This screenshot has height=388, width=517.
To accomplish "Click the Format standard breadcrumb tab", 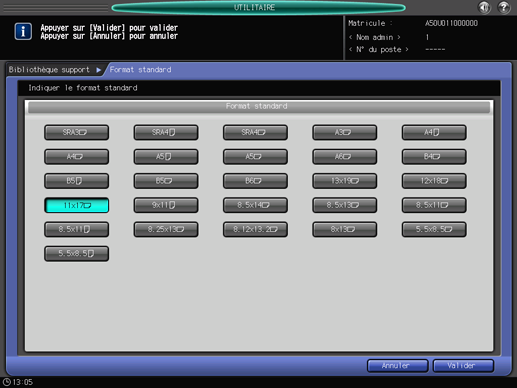I will point(140,70).
